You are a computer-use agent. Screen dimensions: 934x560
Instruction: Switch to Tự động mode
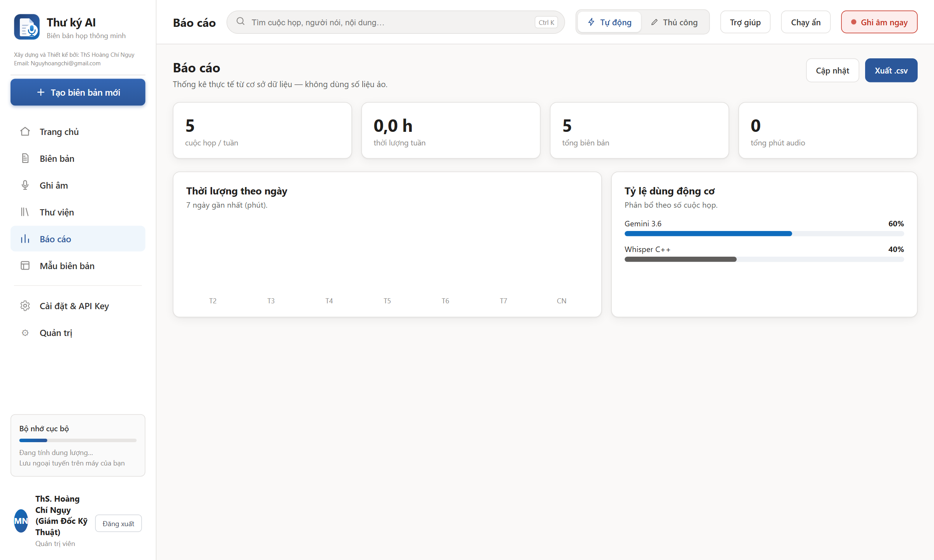(x=609, y=22)
